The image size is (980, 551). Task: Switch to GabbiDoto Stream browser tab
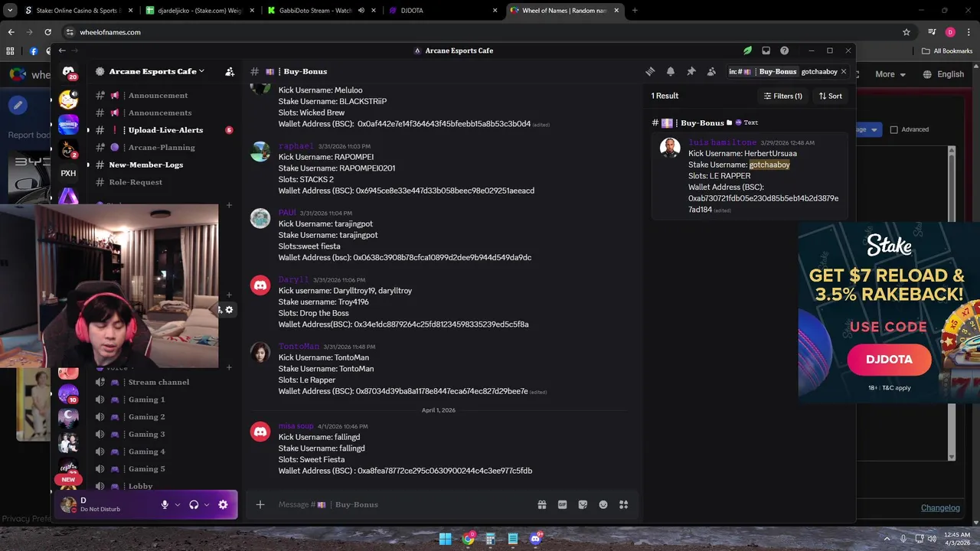tap(320, 11)
